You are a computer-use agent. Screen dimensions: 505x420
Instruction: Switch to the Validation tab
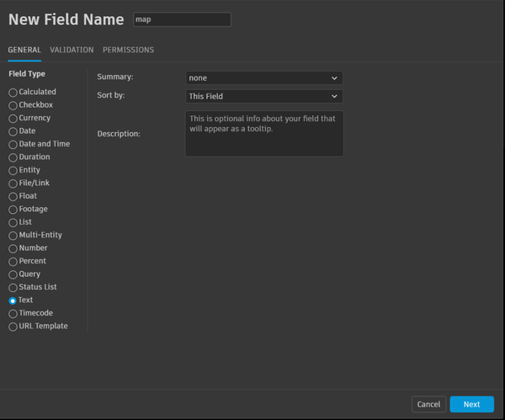pyautogui.click(x=72, y=51)
